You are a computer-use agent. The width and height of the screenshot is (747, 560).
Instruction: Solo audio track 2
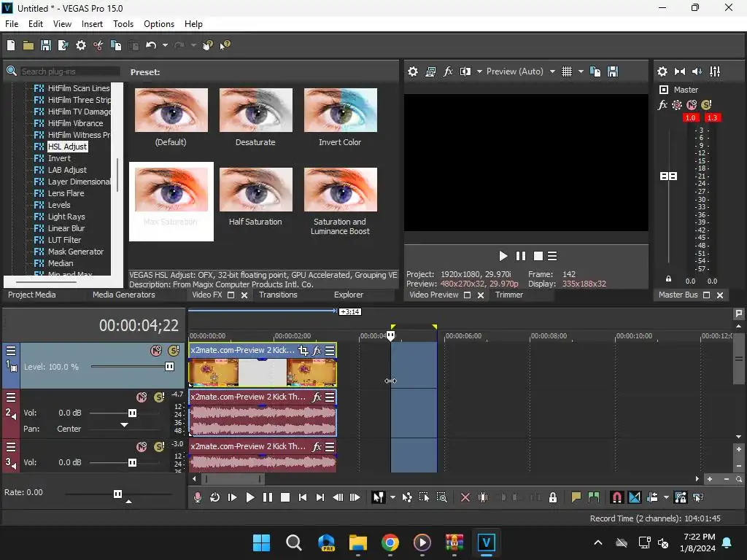pyautogui.click(x=159, y=397)
